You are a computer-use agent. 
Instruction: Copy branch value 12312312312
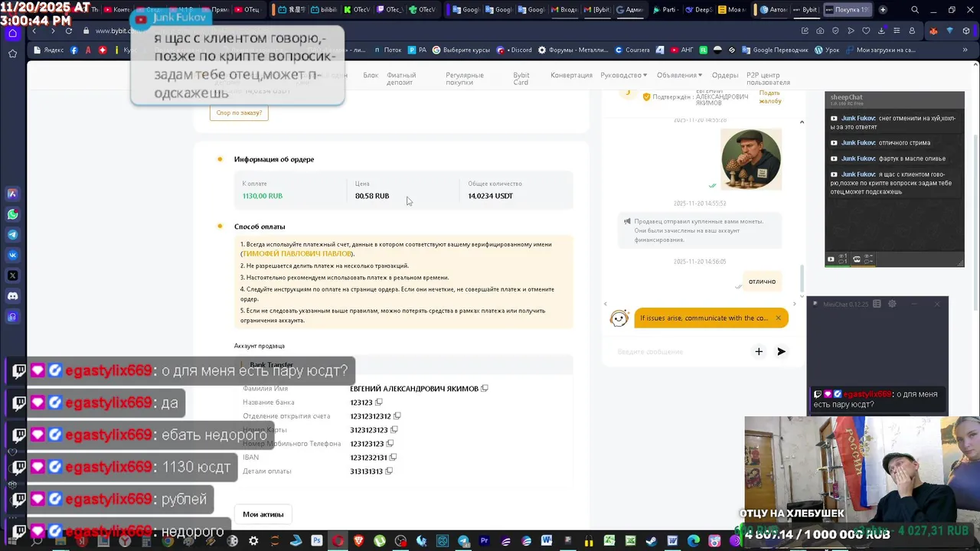point(397,416)
